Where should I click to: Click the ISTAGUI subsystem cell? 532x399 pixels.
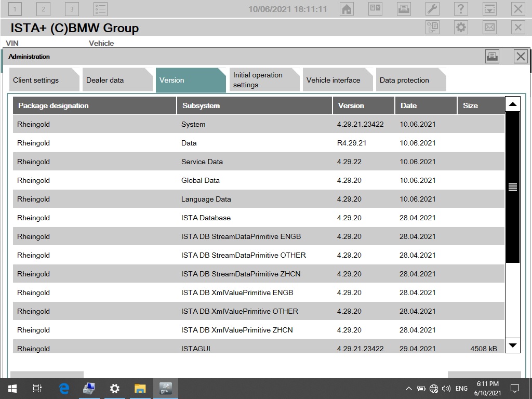click(x=196, y=349)
